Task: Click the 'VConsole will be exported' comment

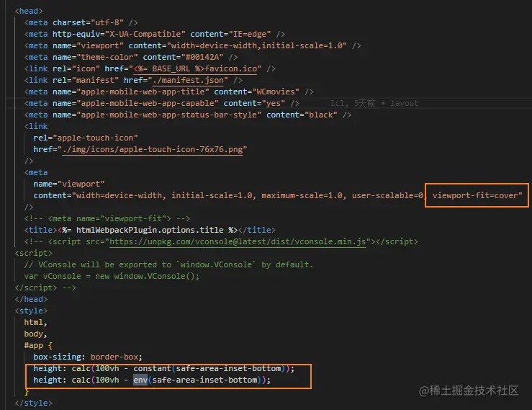Action: pyautogui.click(x=168, y=264)
